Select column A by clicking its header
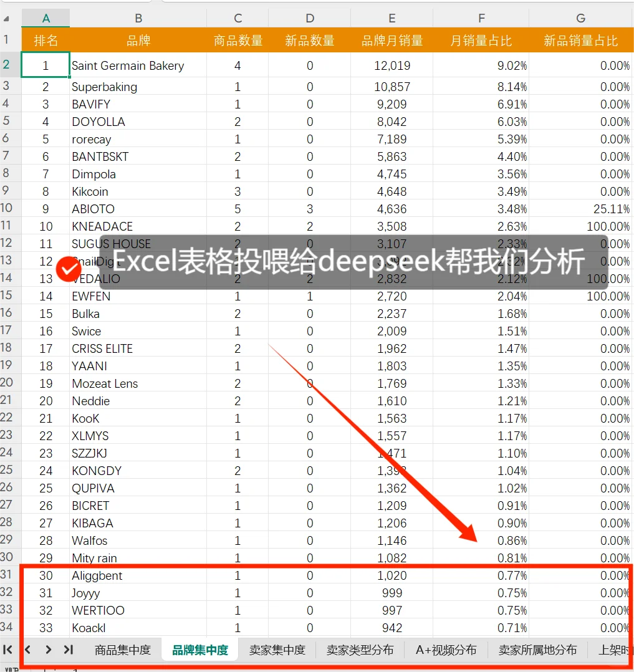 click(x=46, y=18)
